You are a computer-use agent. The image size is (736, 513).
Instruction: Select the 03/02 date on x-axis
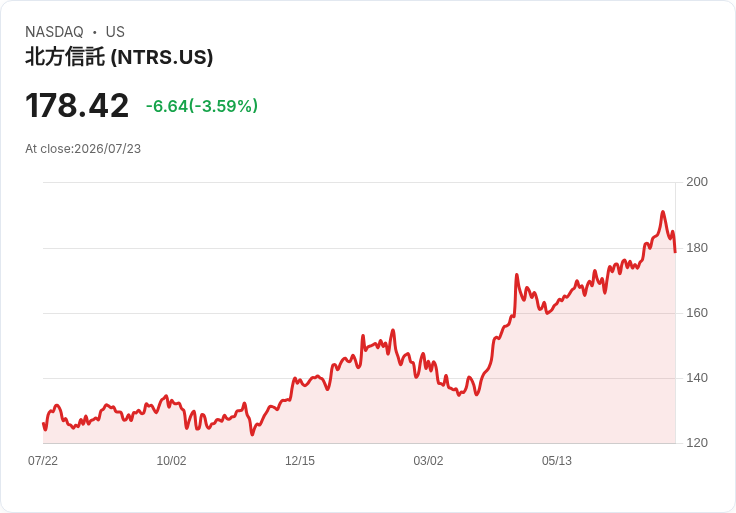(x=428, y=461)
